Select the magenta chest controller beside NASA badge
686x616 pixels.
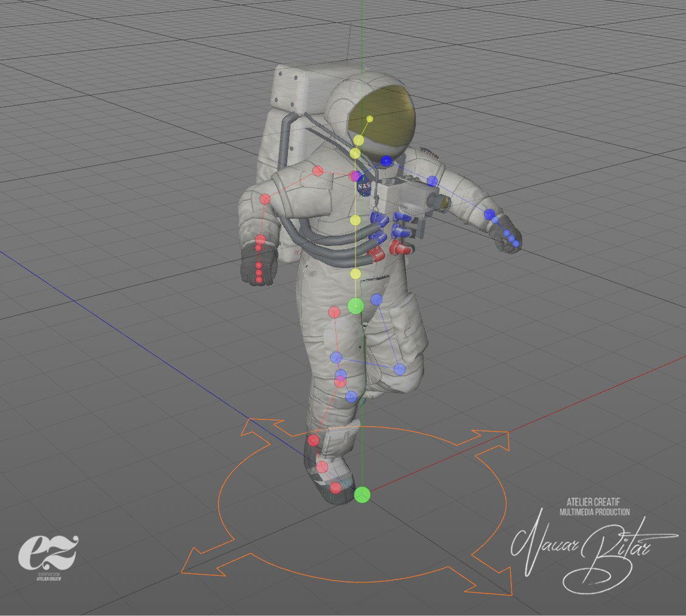point(354,176)
